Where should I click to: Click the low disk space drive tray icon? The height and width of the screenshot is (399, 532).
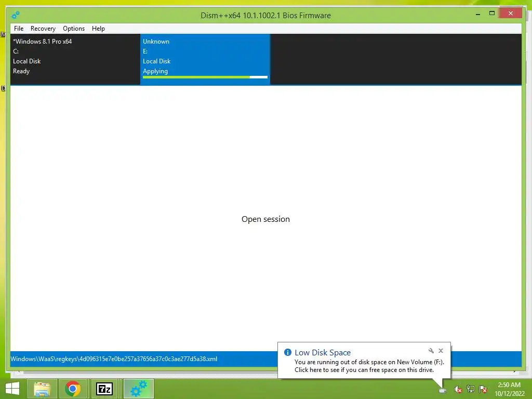(443, 390)
